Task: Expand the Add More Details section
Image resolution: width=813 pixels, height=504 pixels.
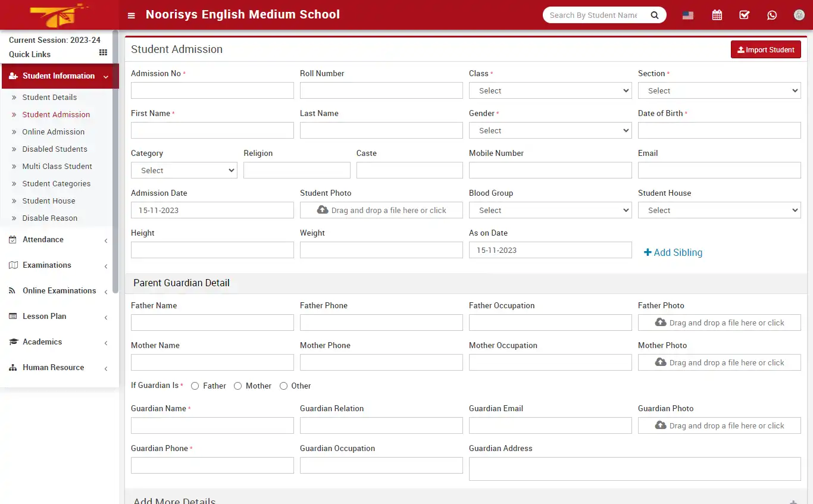Action: point(174,500)
